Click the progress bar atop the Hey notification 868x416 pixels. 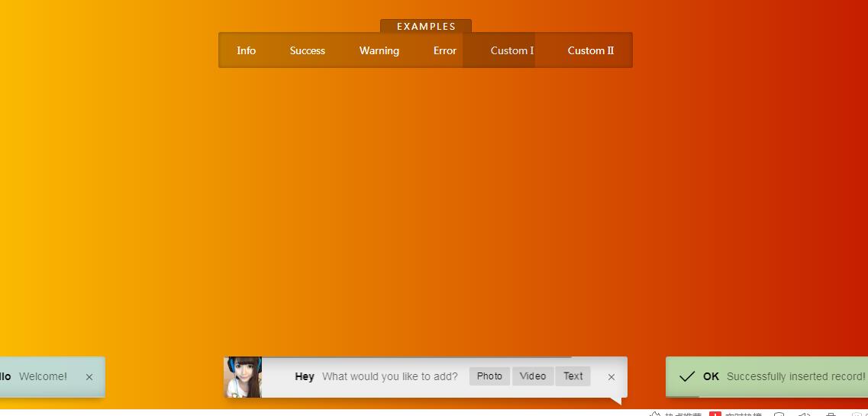416,357
